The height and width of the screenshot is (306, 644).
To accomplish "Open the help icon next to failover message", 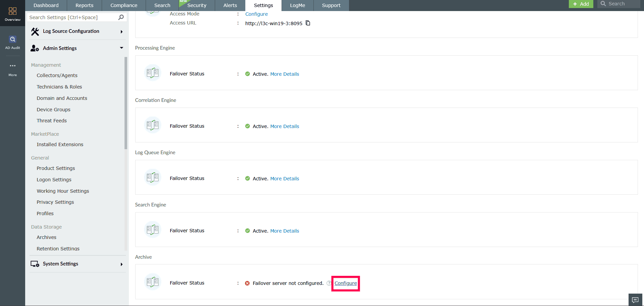I will [329, 283].
